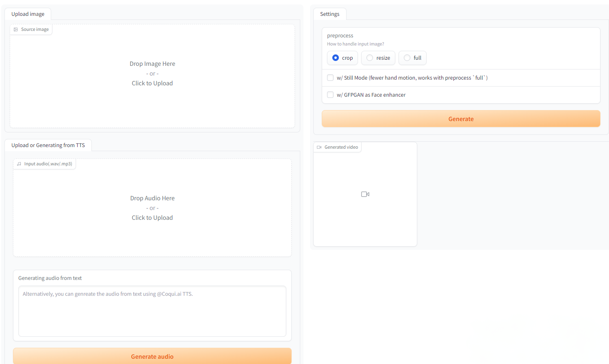The width and height of the screenshot is (609, 364).
Task: Open the Upload or Generating from TTS tab
Action: click(x=48, y=145)
